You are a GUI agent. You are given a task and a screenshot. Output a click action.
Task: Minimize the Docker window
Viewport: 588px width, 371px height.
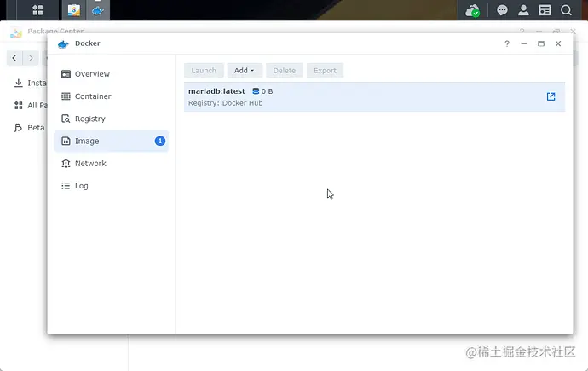524,43
